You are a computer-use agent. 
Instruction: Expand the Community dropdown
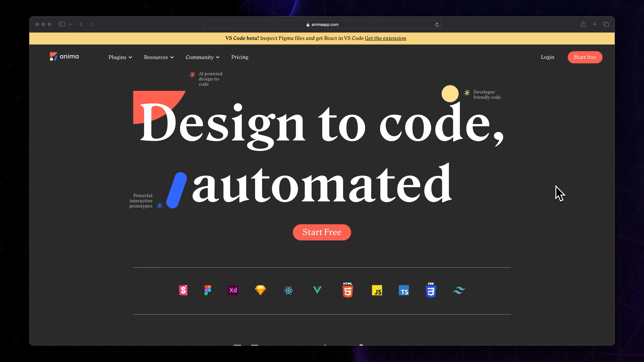pyautogui.click(x=202, y=57)
